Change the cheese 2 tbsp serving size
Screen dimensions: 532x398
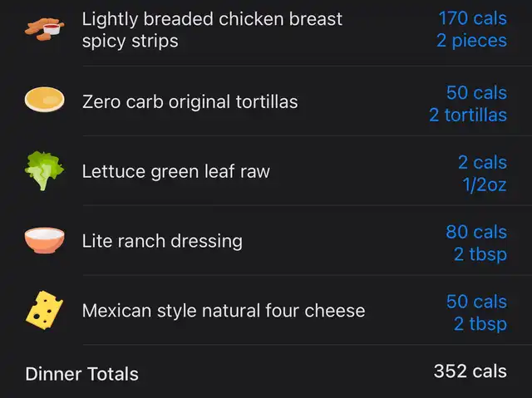(480, 324)
